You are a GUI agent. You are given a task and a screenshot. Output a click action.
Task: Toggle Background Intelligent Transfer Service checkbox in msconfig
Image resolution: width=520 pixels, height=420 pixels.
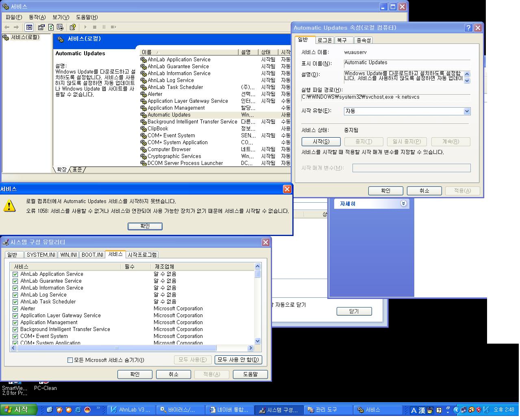pos(15,329)
